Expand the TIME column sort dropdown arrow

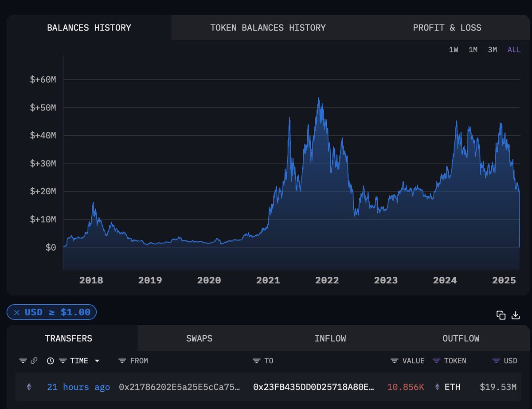[97, 361]
